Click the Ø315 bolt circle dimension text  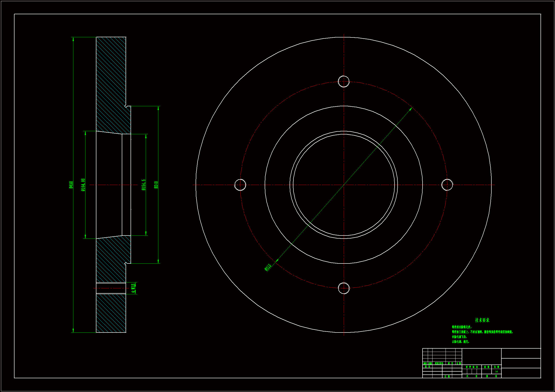point(268,267)
